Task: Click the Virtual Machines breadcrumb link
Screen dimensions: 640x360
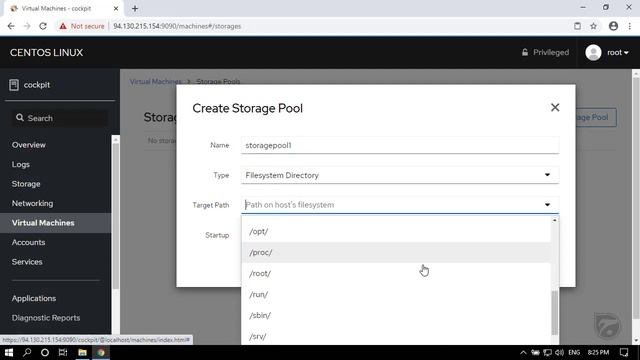Action: coord(156,82)
